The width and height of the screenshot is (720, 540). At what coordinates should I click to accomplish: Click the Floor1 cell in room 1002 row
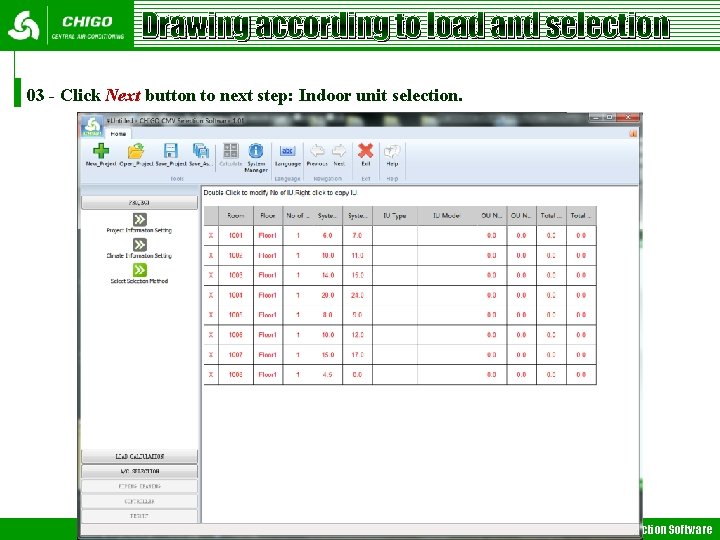pyautogui.click(x=268, y=255)
